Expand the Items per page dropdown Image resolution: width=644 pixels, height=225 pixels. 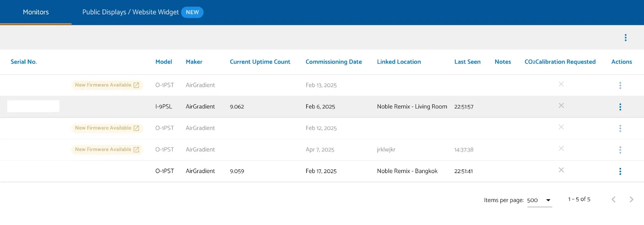coord(539,200)
